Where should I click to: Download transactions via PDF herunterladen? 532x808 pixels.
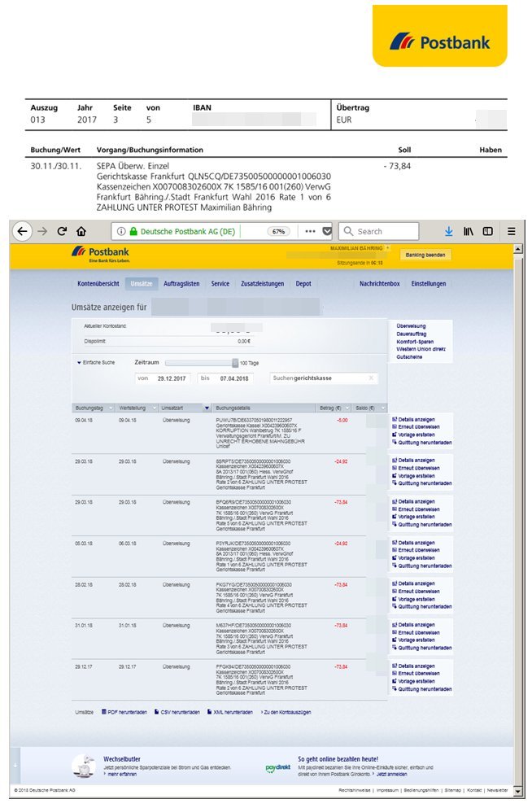pos(127,712)
